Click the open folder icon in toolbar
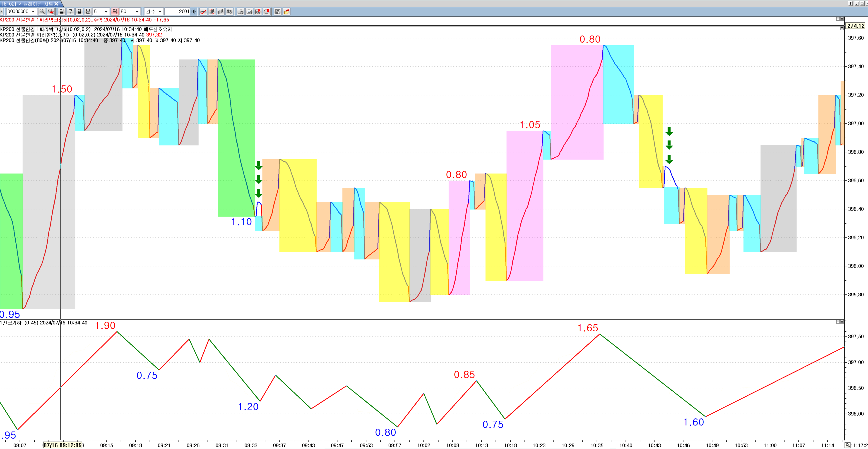Screen dimensions: 868x449 286,12
